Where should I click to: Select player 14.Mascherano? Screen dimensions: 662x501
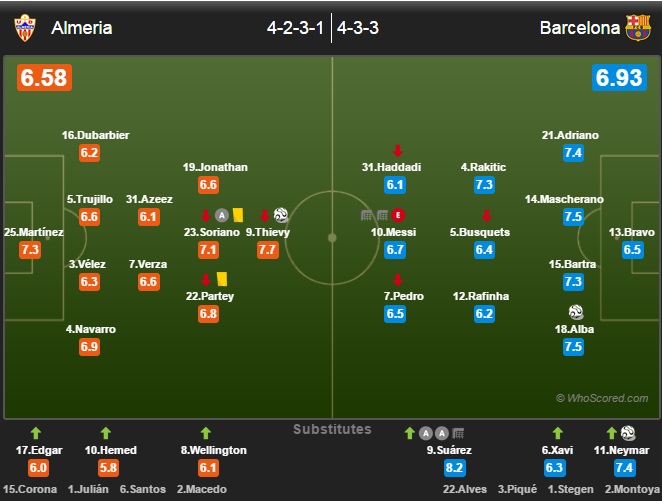[x=564, y=199]
